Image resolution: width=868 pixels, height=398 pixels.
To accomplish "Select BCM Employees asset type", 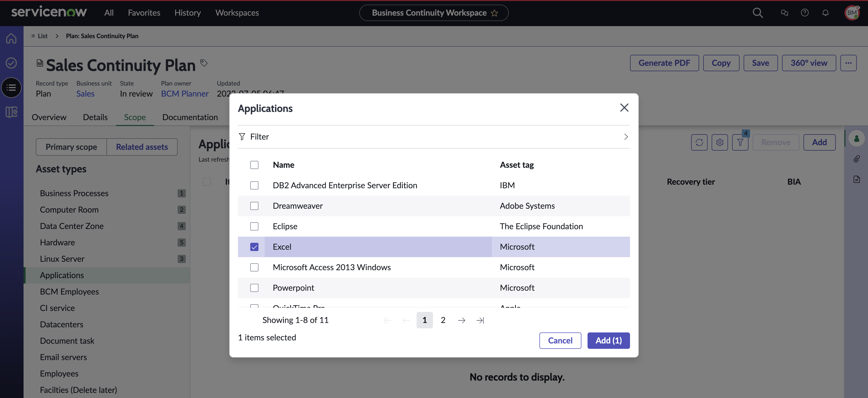I will 107,292.
